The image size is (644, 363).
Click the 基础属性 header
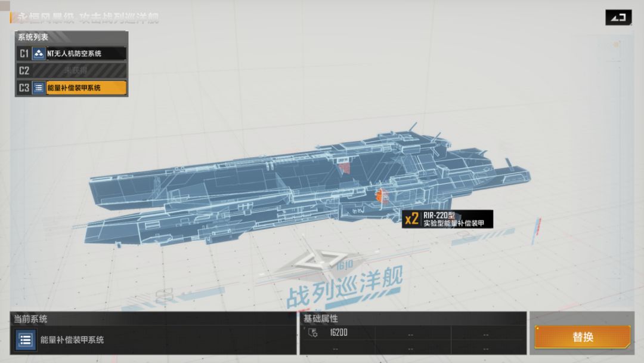(x=320, y=319)
